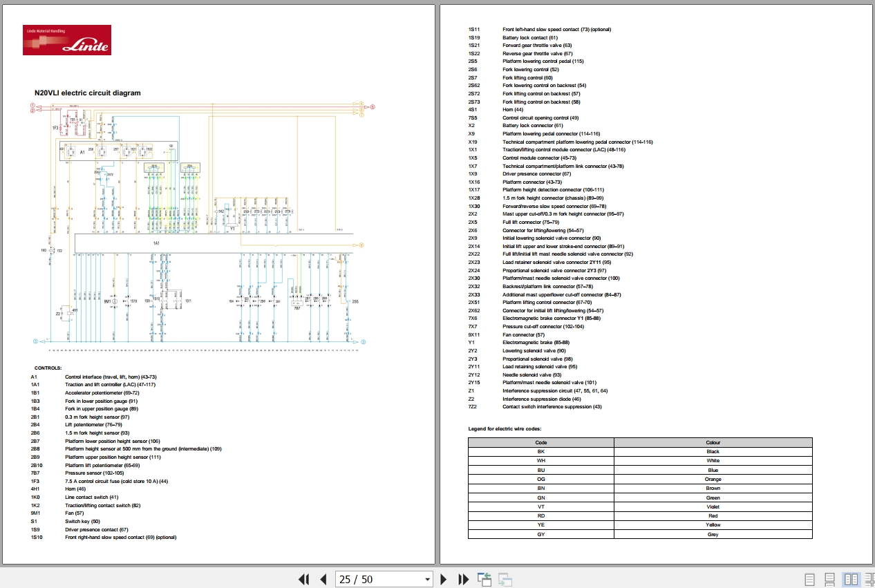Click 'Reverse gear throttle valve (67)' entry
Image resolution: width=875 pixels, height=588 pixels.
[538, 53]
